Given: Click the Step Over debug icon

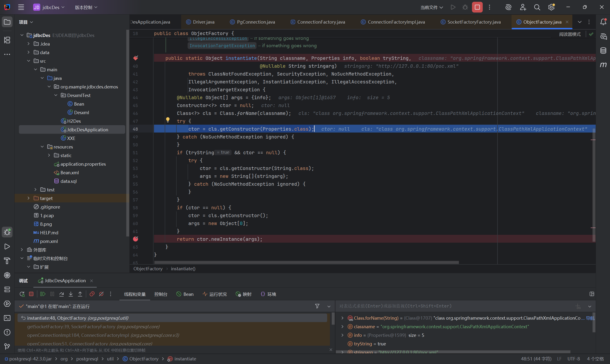Looking at the screenshot, I should 62,294.
